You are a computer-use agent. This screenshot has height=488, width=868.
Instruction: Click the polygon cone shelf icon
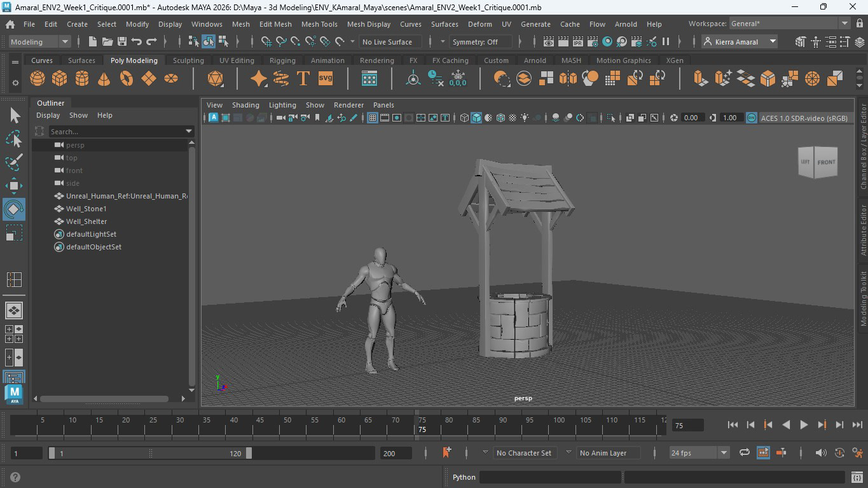(104, 78)
